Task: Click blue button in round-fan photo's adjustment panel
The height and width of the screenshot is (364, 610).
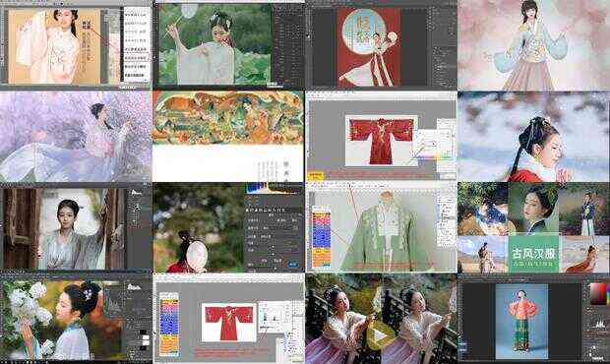Action: (292, 265)
